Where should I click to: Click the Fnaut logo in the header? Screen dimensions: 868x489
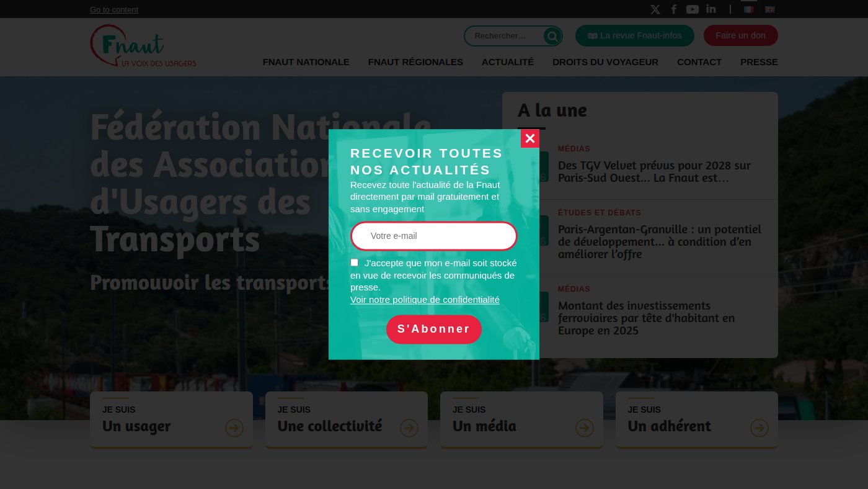pyautogui.click(x=143, y=46)
